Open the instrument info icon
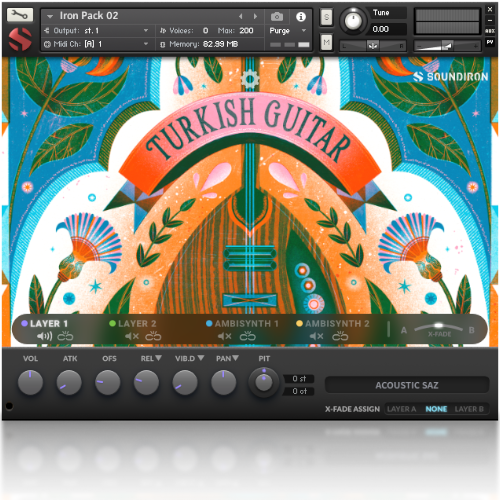The image size is (500, 500). click(x=301, y=16)
